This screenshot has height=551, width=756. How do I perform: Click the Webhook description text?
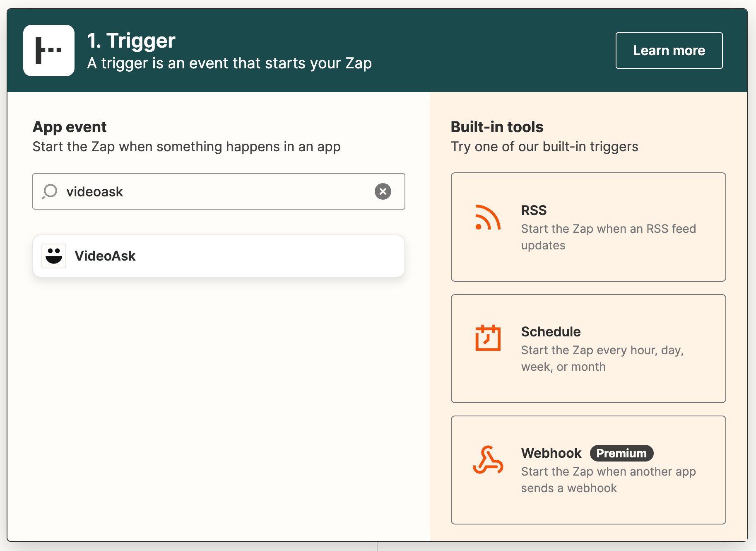pyautogui.click(x=608, y=480)
